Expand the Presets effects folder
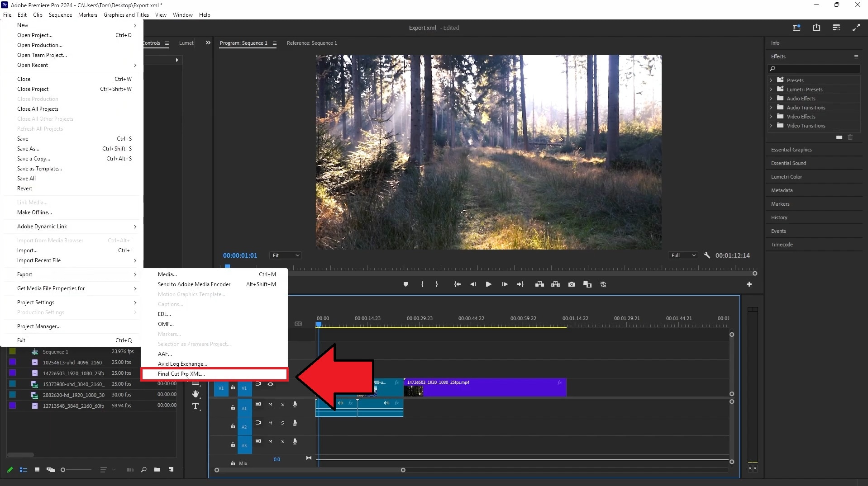The image size is (868, 486). (x=771, y=80)
